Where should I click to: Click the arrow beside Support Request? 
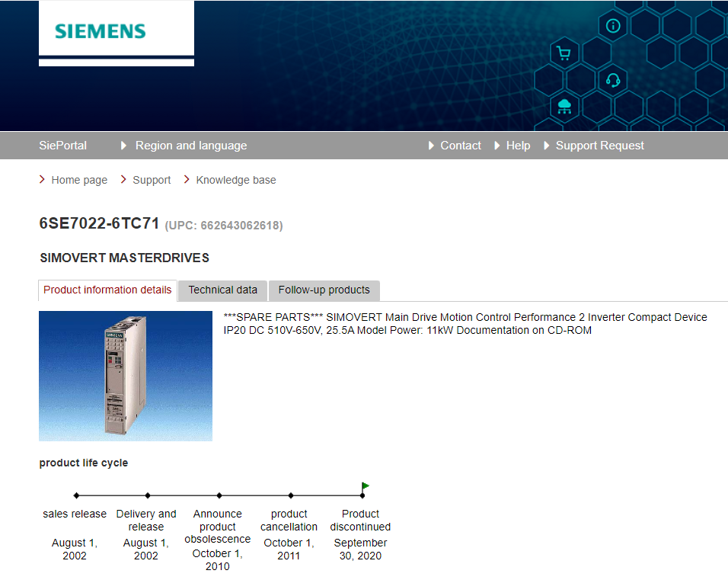tap(547, 146)
